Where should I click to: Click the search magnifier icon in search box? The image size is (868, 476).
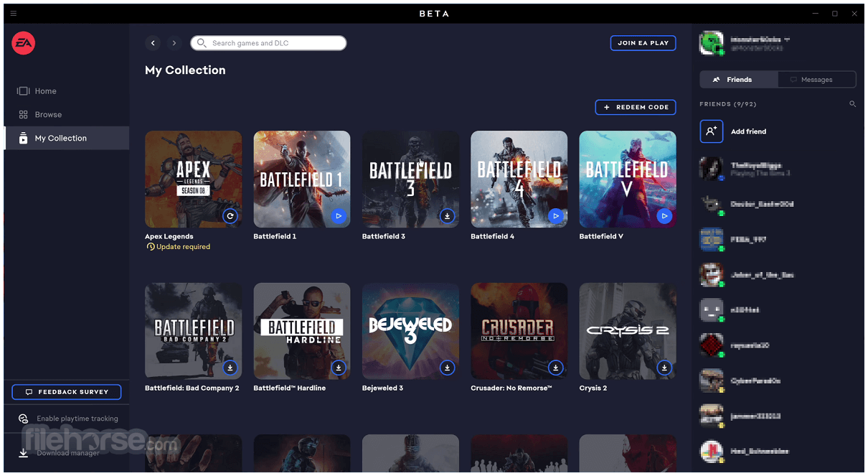pos(202,43)
